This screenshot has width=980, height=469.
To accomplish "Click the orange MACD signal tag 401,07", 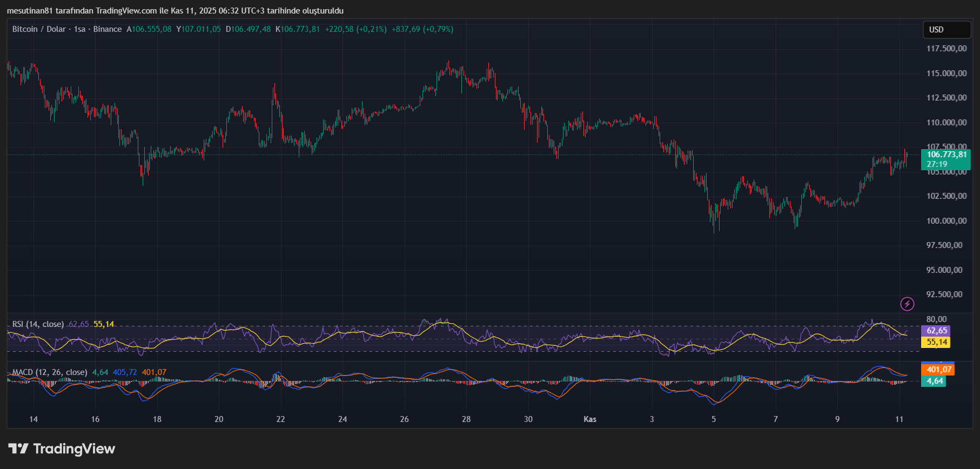I will (x=938, y=370).
